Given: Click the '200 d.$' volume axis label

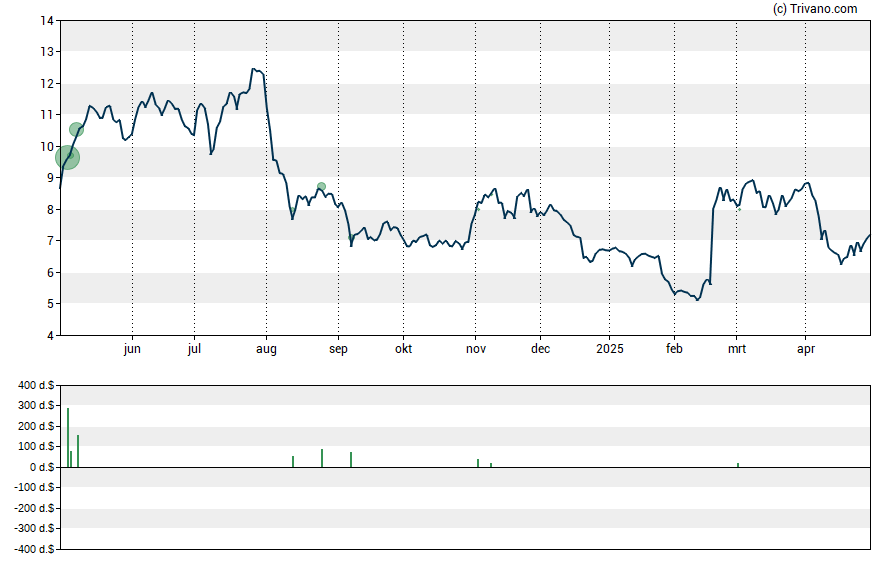Looking at the screenshot, I should (x=36, y=426).
